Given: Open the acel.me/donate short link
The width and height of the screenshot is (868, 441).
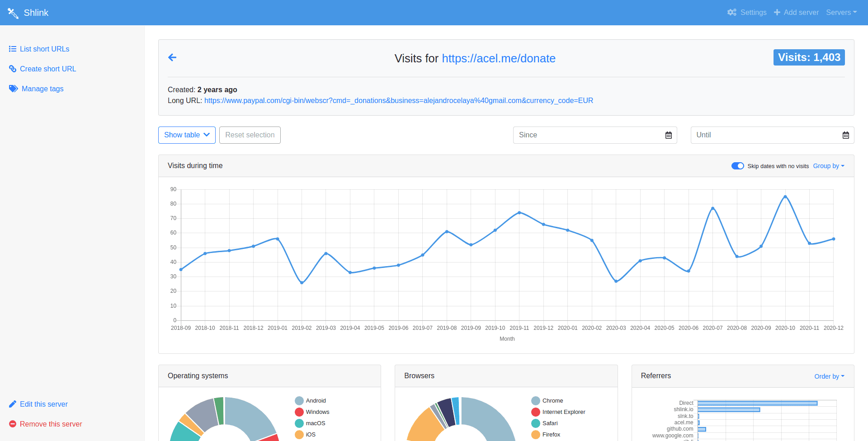Looking at the screenshot, I should [x=499, y=58].
